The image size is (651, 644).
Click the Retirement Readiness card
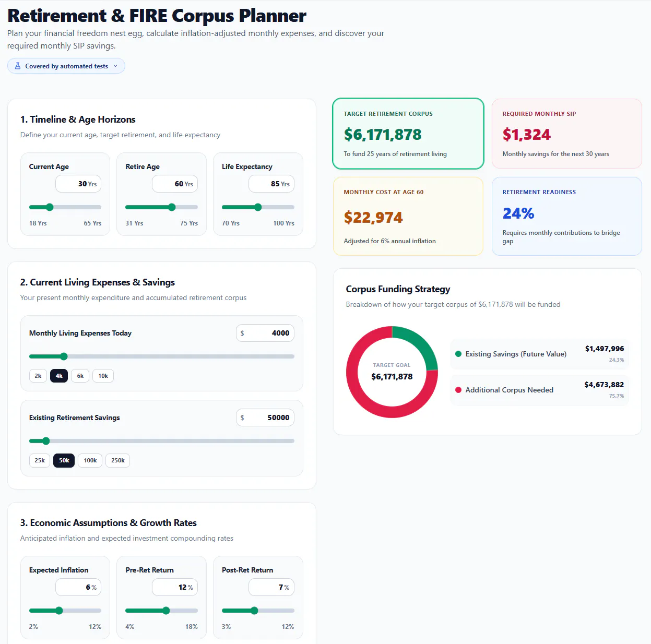click(567, 216)
